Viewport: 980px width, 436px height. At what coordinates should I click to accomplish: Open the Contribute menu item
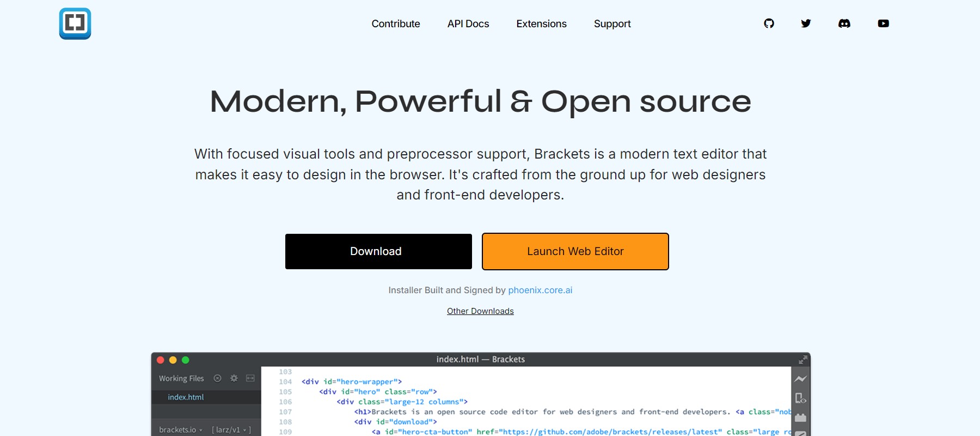(x=395, y=24)
